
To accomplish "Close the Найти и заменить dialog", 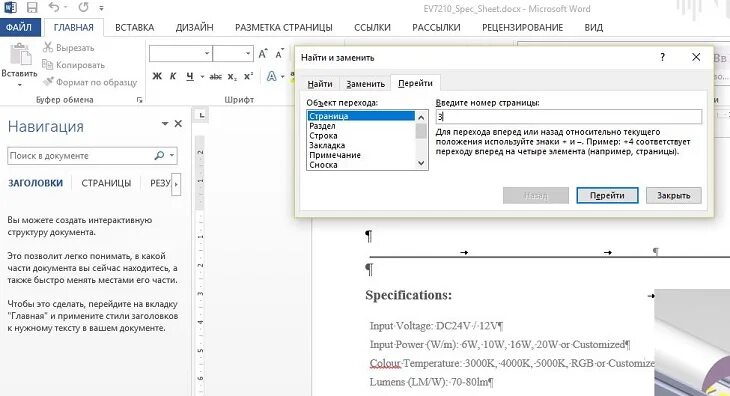I will pyautogui.click(x=696, y=57).
